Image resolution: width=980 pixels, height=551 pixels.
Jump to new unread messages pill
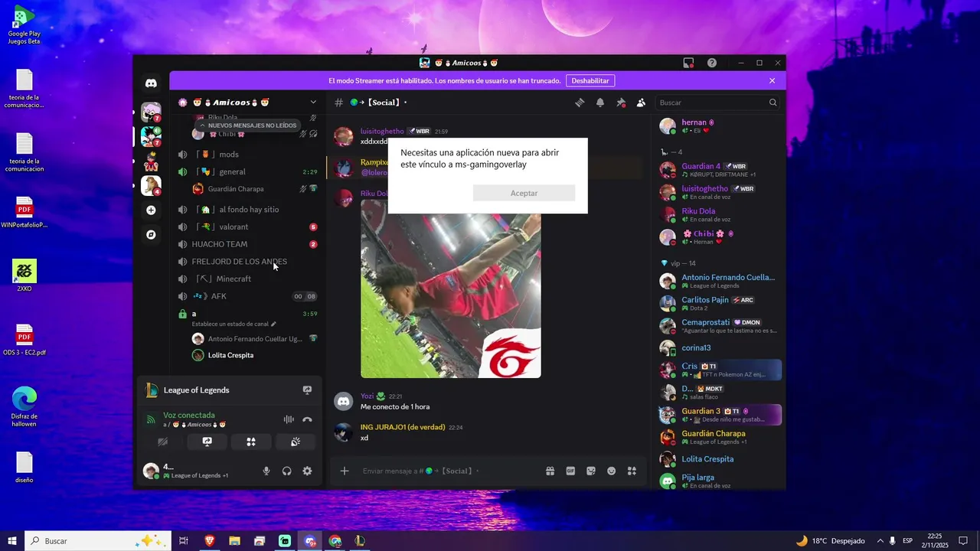click(x=248, y=126)
